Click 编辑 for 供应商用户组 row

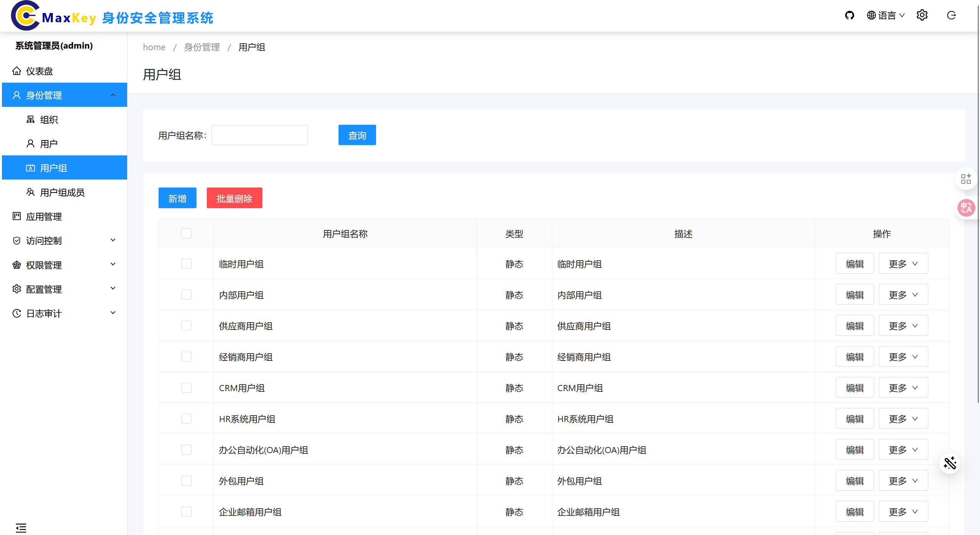854,326
